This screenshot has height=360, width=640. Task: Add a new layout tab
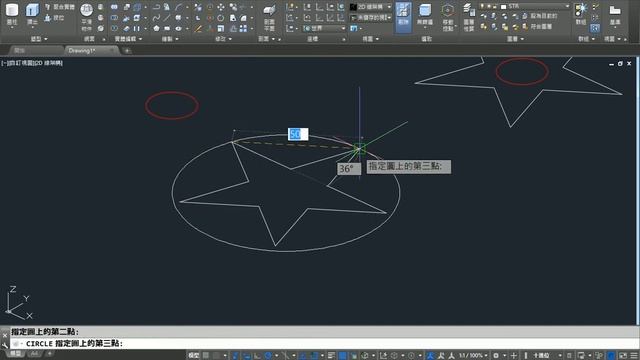tap(50, 353)
